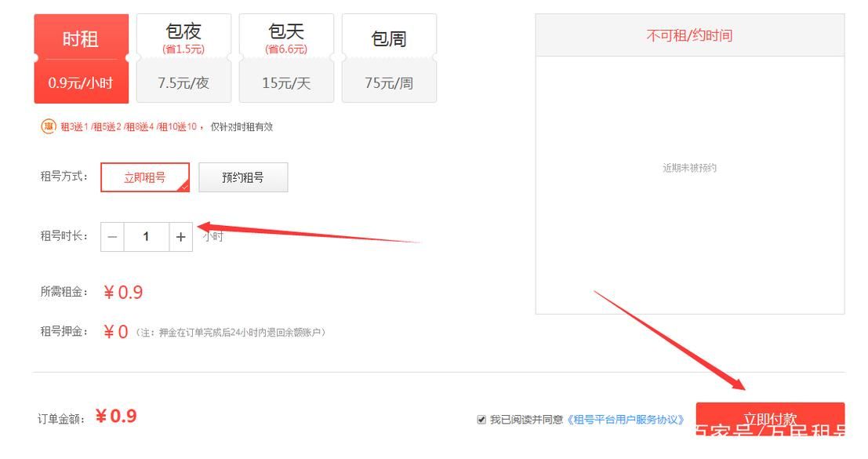Toggle the 我已阅读并同意 agreement checkbox
The height and width of the screenshot is (459, 868).
click(x=481, y=420)
